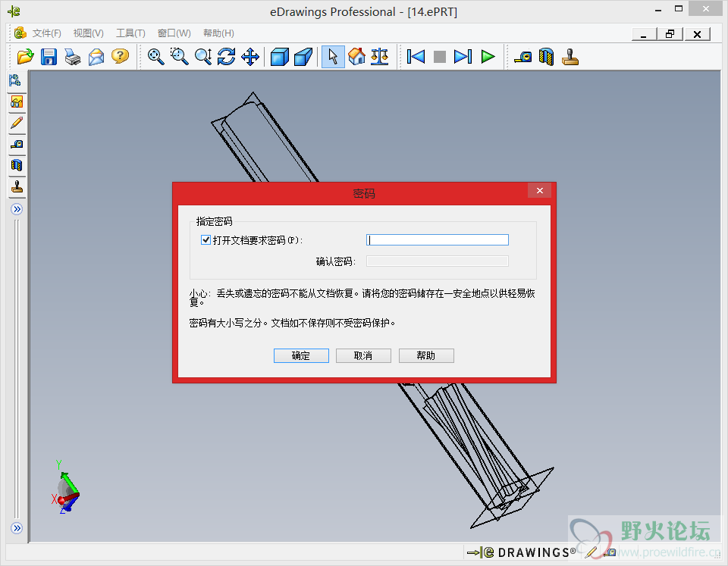728x566 pixels.
Task: Open help with the question mark icon
Action: tap(120, 57)
